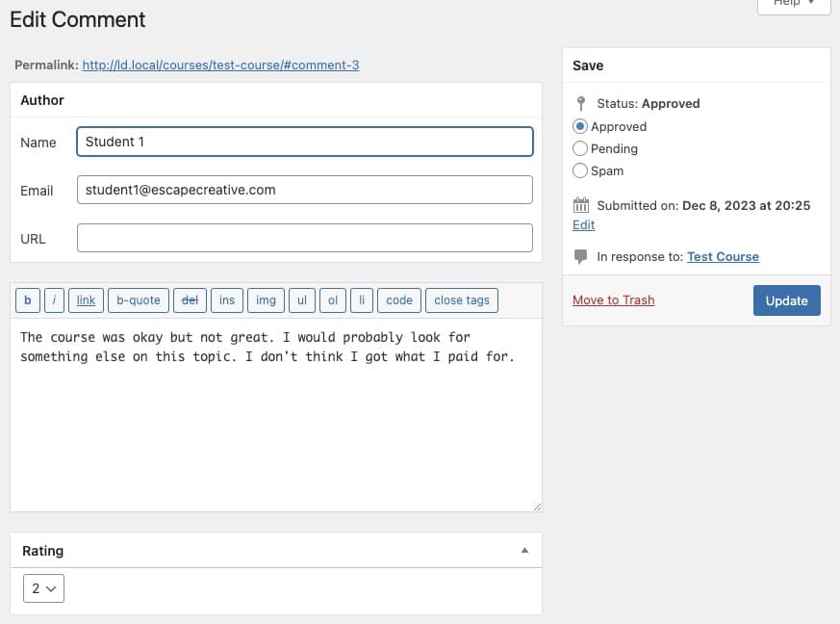Image resolution: width=840 pixels, height=624 pixels.
Task: Select the Approved status radio button
Action: coord(579,126)
